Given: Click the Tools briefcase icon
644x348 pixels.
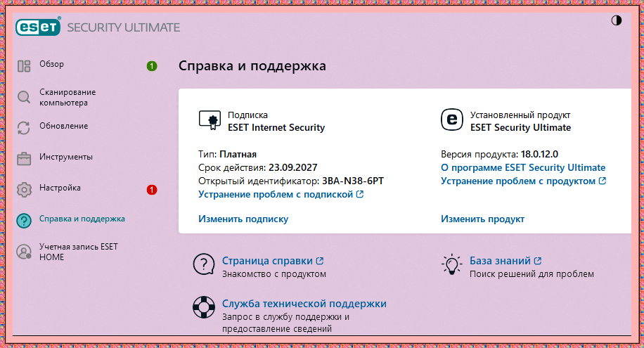Looking at the screenshot, I should pyautogui.click(x=24, y=159).
